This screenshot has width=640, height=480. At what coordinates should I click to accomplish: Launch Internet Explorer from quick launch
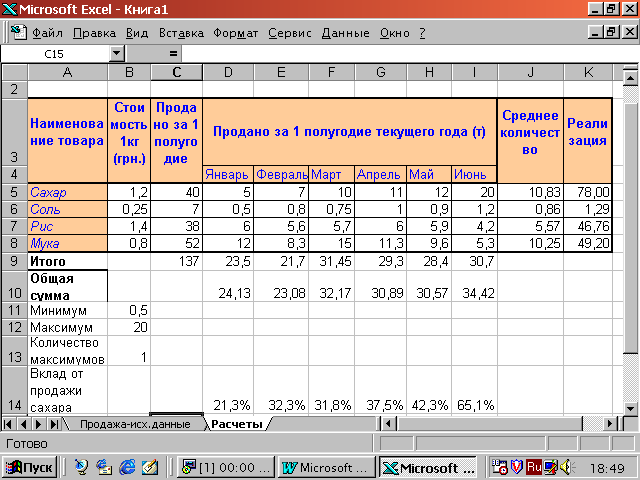pyautogui.click(x=127, y=467)
